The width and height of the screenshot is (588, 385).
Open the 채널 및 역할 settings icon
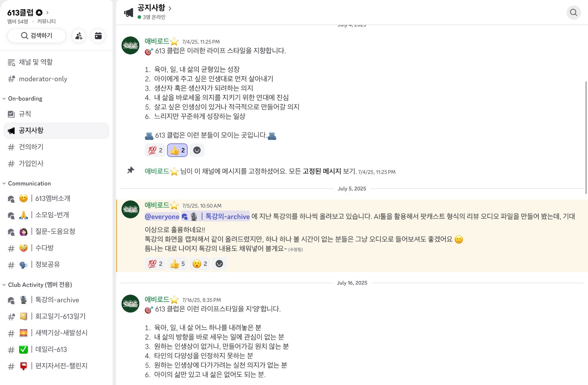pyautogui.click(x=11, y=62)
